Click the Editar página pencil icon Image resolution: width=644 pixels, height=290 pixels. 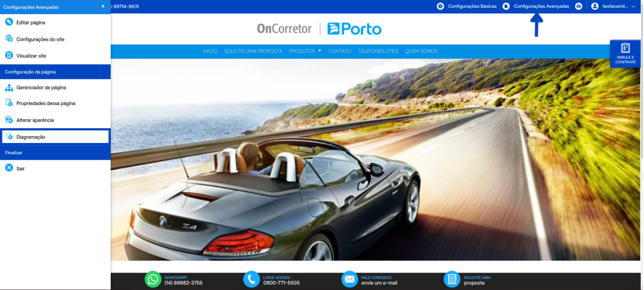pyautogui.click(x=9, y=22)
